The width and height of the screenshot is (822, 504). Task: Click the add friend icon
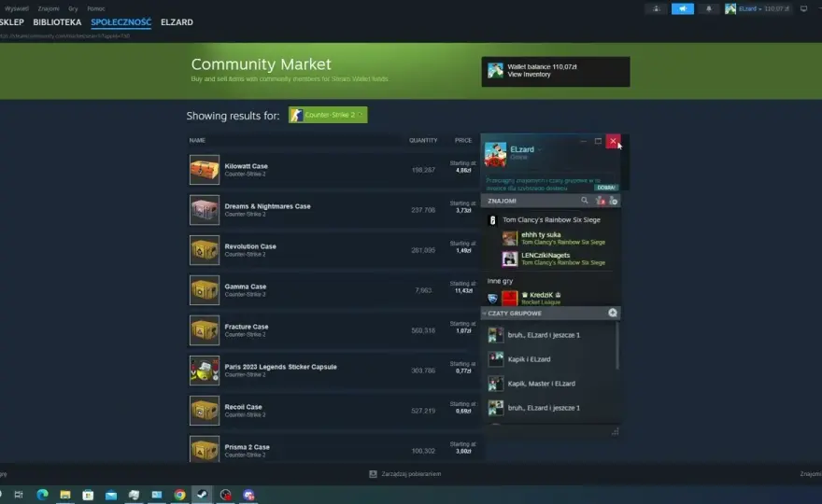(614, 201)
